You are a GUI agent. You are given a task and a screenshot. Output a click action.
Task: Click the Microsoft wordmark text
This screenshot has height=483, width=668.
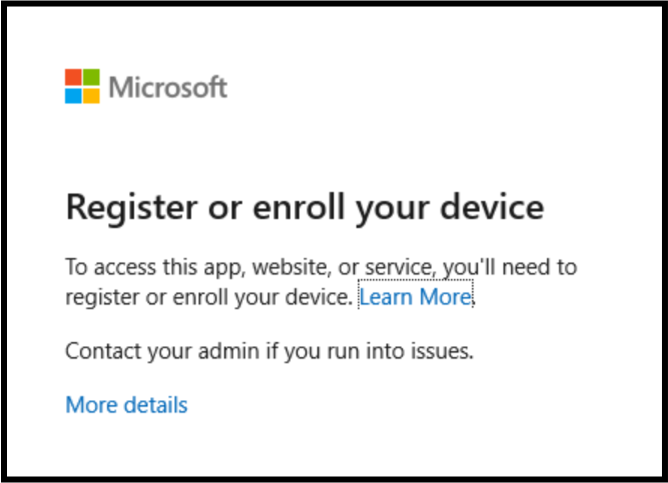(168, 88)
